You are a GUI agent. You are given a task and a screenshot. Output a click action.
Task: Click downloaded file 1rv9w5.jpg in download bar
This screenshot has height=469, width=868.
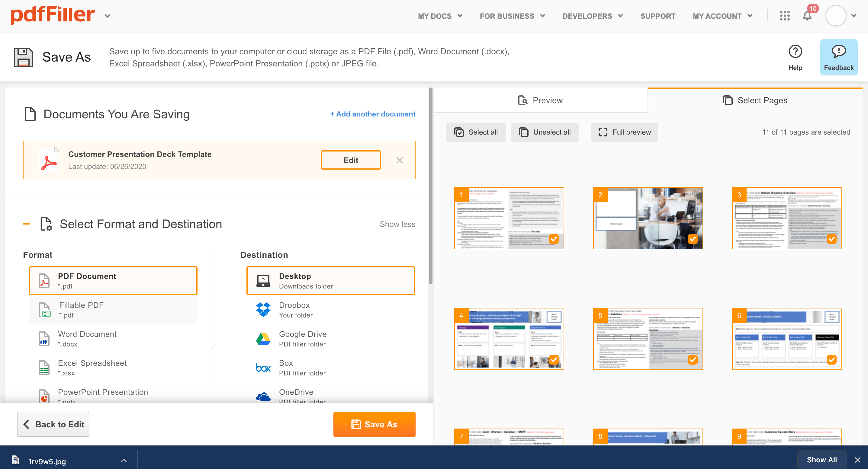tap(47, 461)
